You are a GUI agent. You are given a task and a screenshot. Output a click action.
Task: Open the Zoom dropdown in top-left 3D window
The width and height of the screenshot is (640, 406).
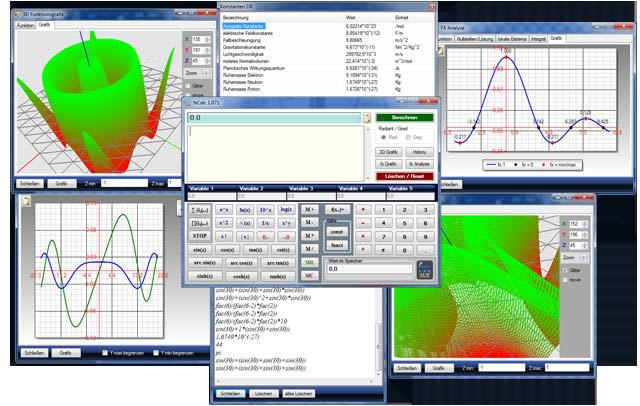pyautogui.click(x=203, y=73)
